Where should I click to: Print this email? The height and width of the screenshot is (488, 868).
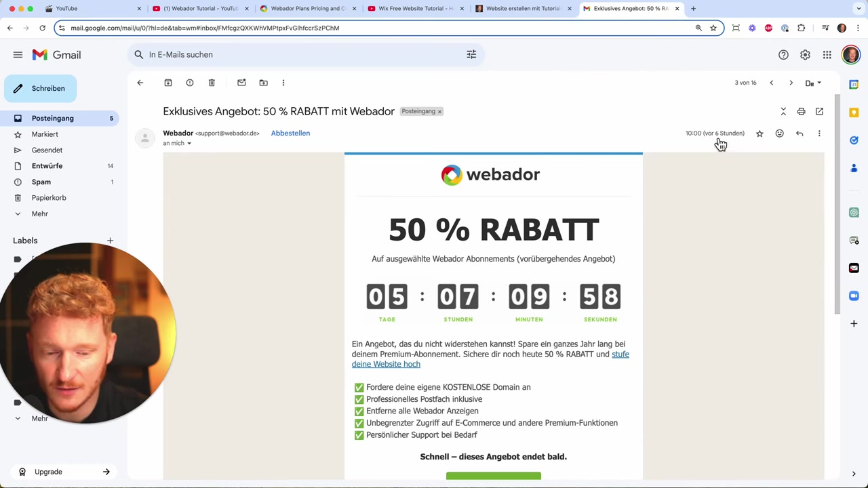coord(801,111)
